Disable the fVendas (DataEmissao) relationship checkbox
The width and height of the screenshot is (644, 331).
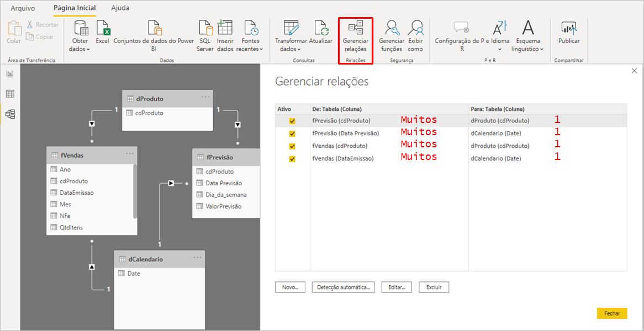coord(292,158)
